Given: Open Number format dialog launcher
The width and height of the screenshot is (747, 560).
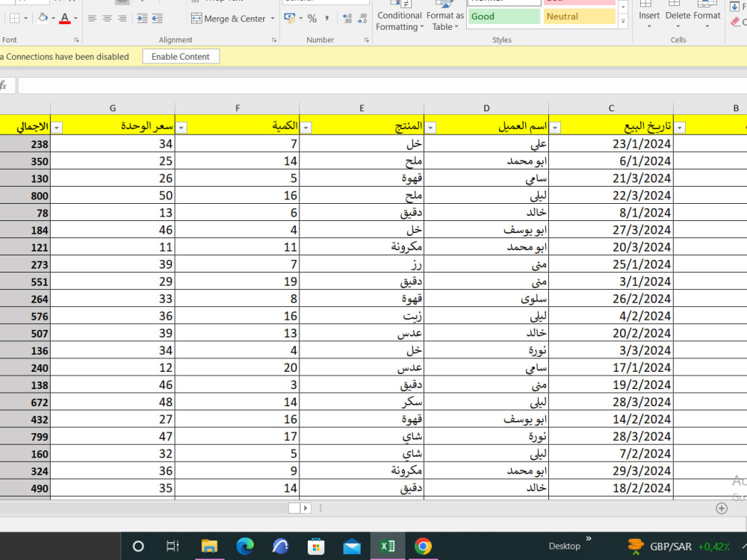Looking at the screenshot, I should point(366,40).
